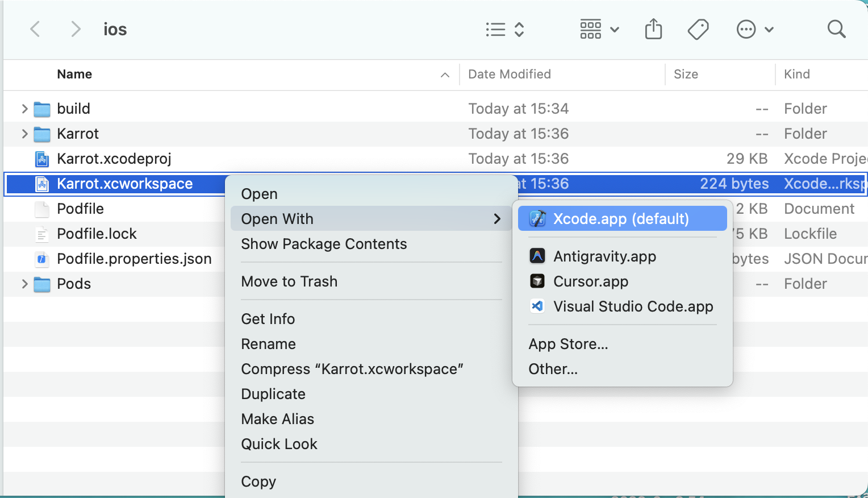Open the Open With submenu arrow
868x498 pixels.
(x=497, y=219)
